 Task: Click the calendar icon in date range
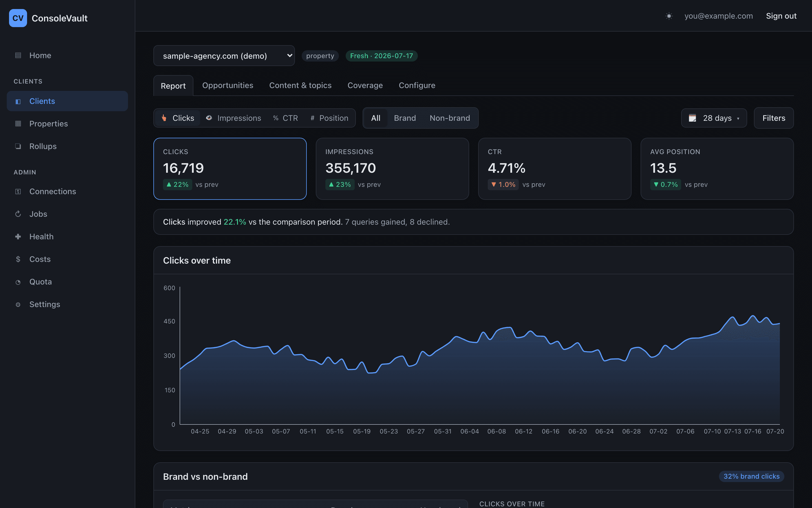coord(692,118)
